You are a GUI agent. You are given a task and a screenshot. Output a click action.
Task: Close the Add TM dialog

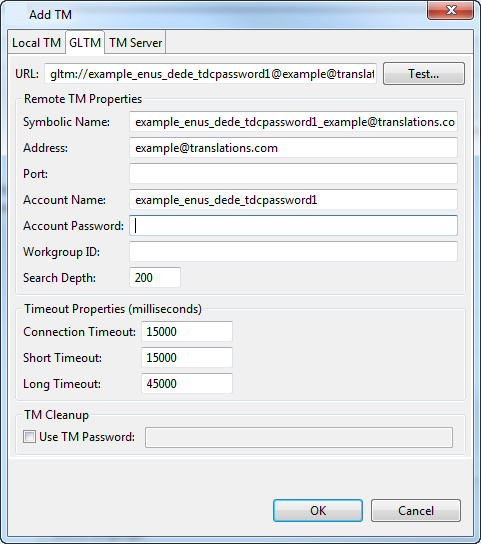(450, 10)
